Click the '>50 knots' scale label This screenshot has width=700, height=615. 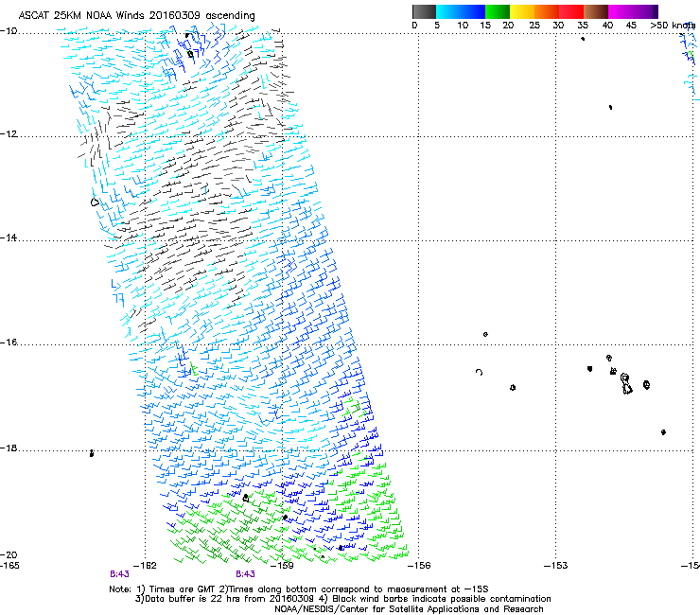point(673,26)
